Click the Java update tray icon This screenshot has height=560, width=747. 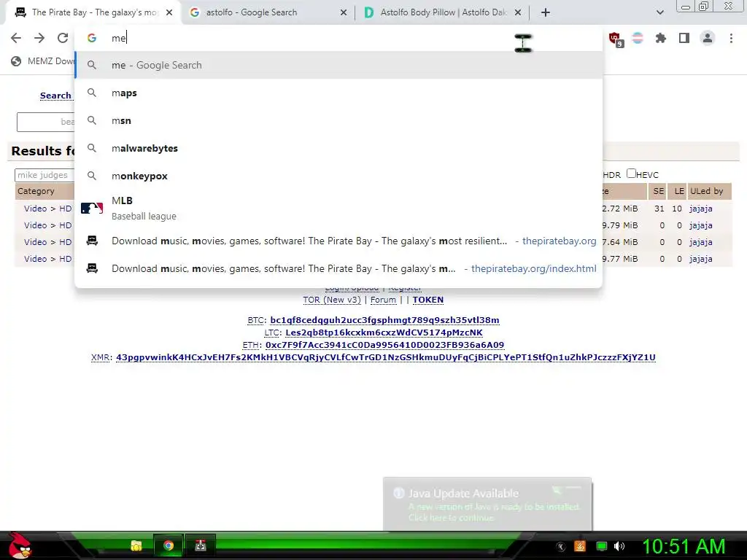point(580,546)
